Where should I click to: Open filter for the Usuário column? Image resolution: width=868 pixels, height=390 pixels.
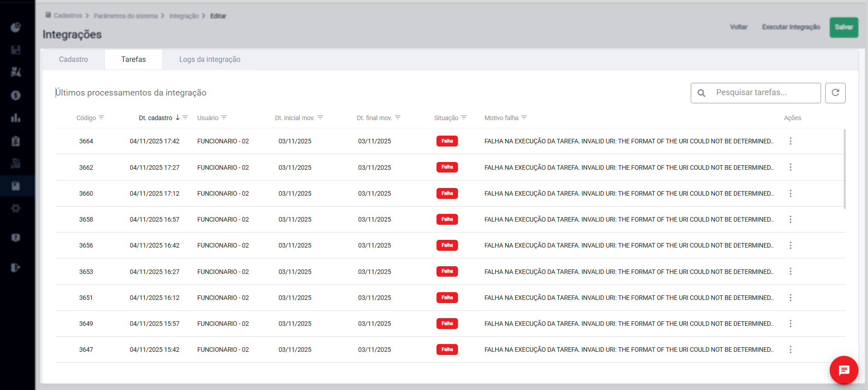coord(224,117)
